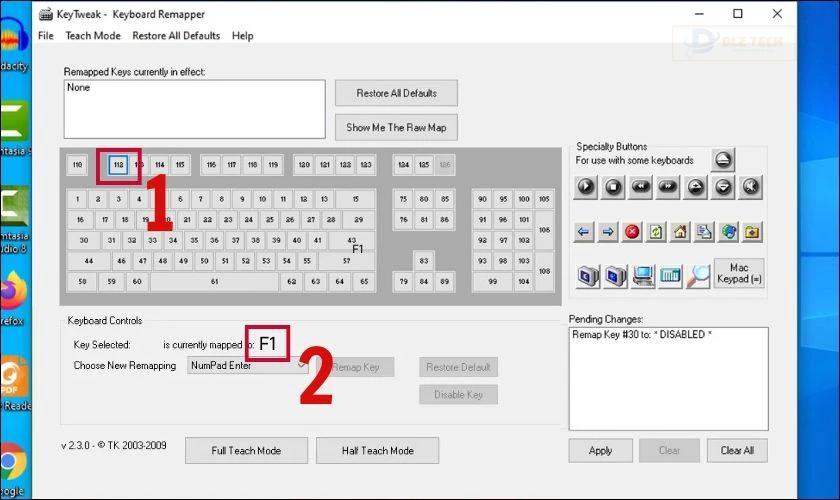Click the Mute speaker specialty button
This screenshot has width=840, height=500.
(751, 187)
